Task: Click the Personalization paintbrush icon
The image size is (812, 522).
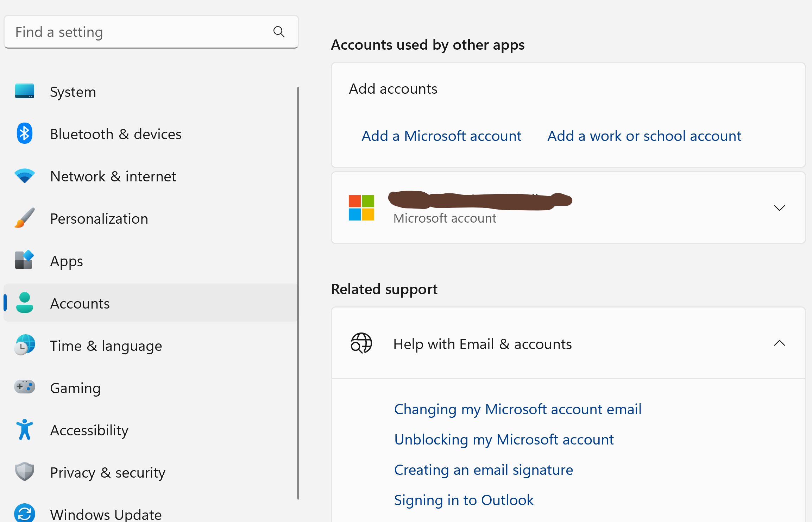Action: (x=25, y=218)
